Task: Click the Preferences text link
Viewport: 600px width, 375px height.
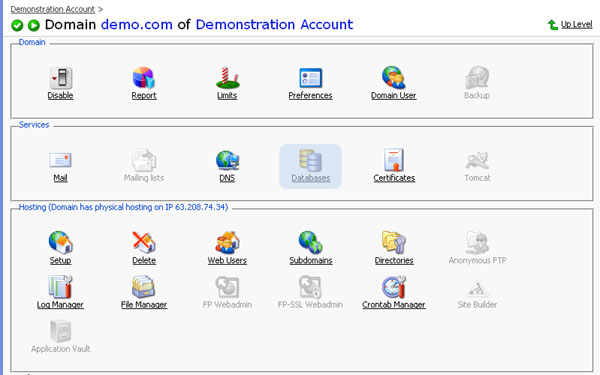Action: coord(310,95)
